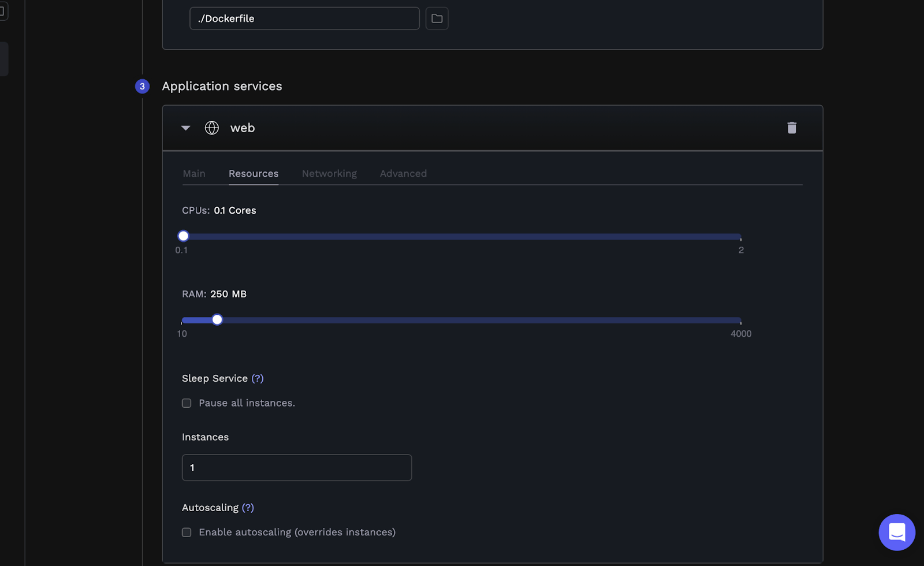Image resolution: width=924 pixels, height=566 pixels.
Task: Click the ./Dockerfile path field
Action: [304, 18]
